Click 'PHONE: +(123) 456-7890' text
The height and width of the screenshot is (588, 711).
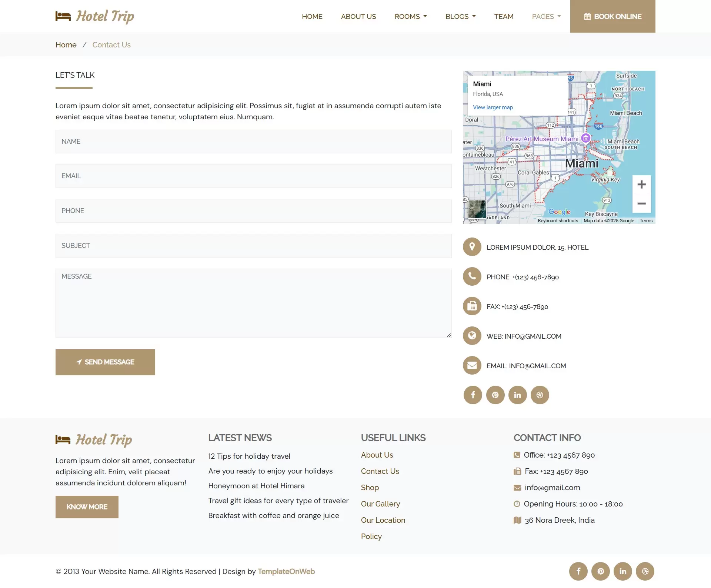click(x=523, y=277)
